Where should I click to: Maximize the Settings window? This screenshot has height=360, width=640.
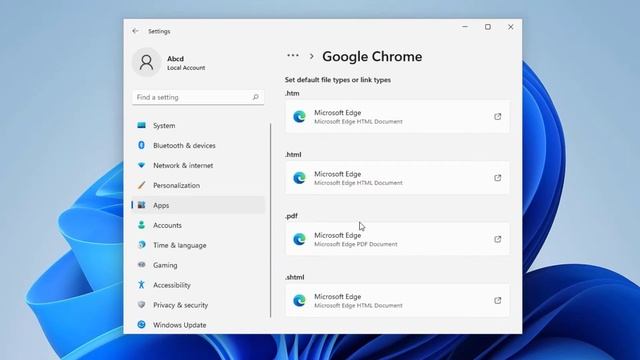(x=488, y=27)
